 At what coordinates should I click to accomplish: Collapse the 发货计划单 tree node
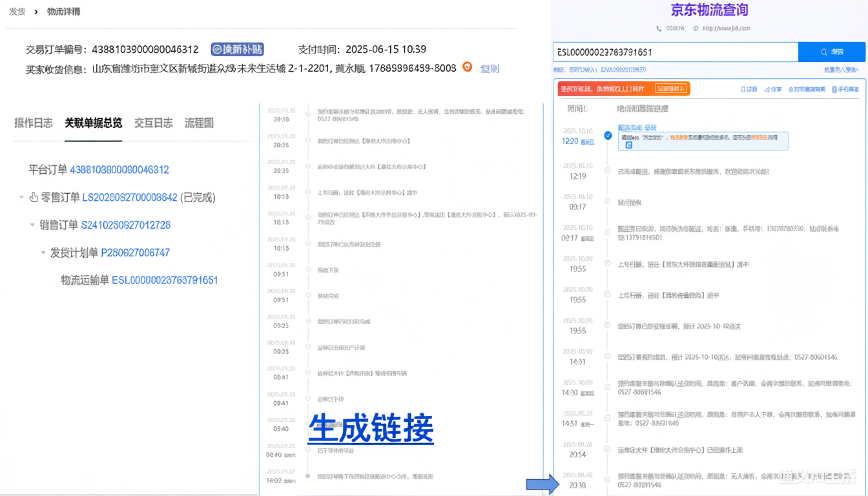click(43, 253)
